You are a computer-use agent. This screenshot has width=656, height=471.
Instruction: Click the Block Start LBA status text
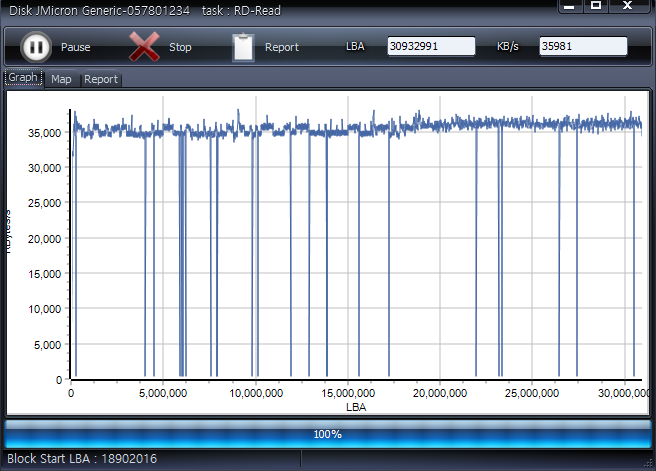click(x=82, y=459)
